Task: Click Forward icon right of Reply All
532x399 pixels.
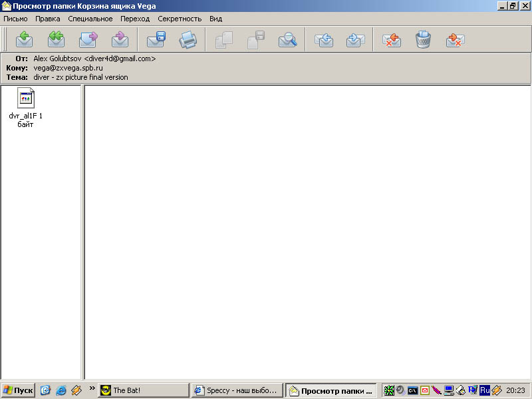Action: pyautogui.click(x=88, y=40)
